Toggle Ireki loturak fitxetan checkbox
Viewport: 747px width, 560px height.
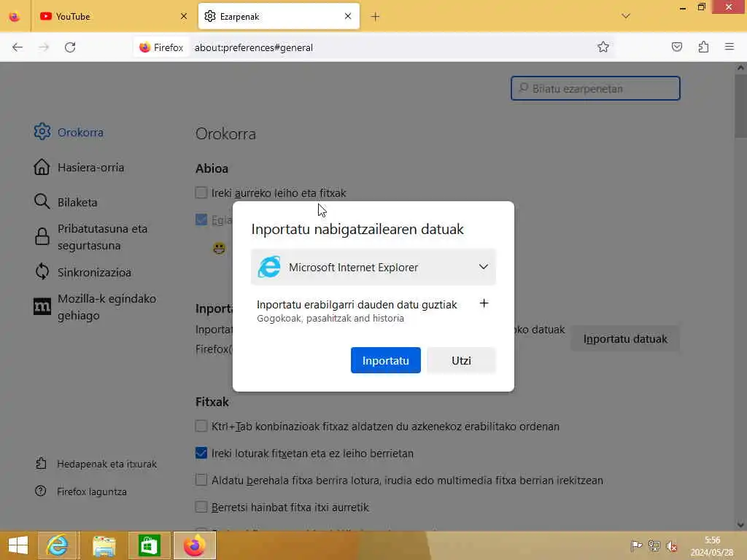[x=201, y=453]
